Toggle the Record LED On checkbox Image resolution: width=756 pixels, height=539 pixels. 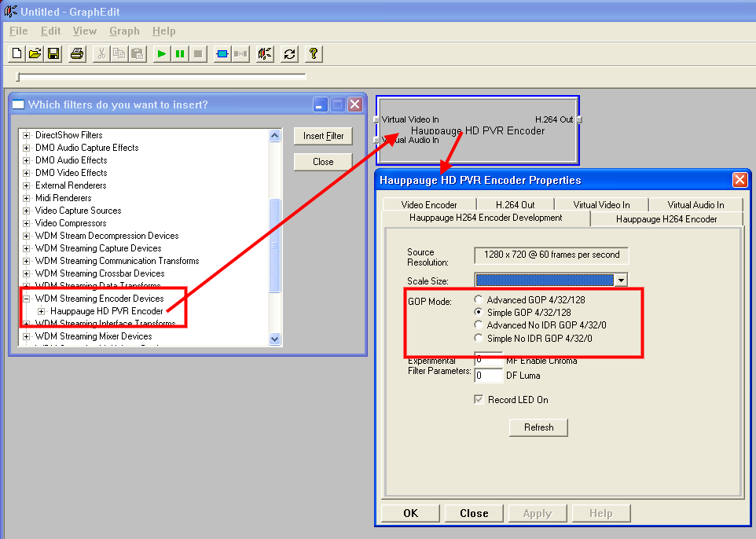coord(479,399)
